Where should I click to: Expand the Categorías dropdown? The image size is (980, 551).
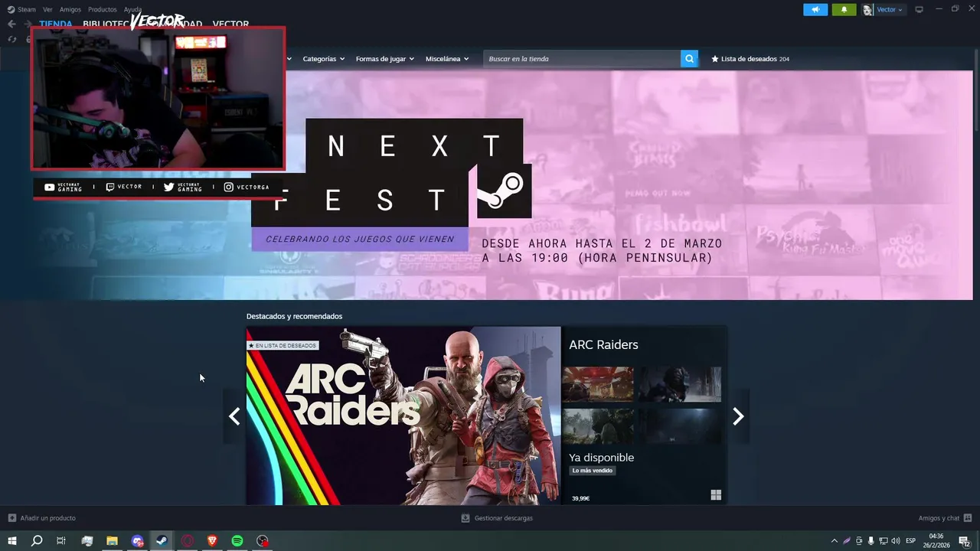(x=324, y=59)
